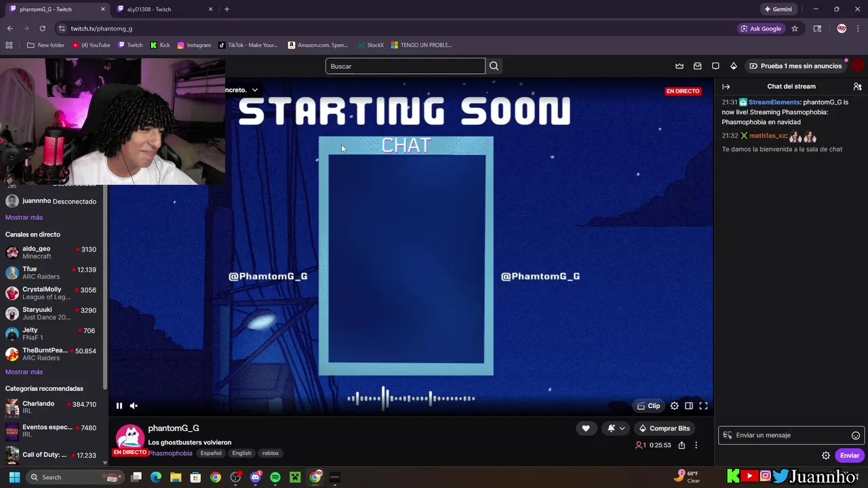Select the roblox tag
This screenshot has width=868, height=488.
(x=271, y=453)
